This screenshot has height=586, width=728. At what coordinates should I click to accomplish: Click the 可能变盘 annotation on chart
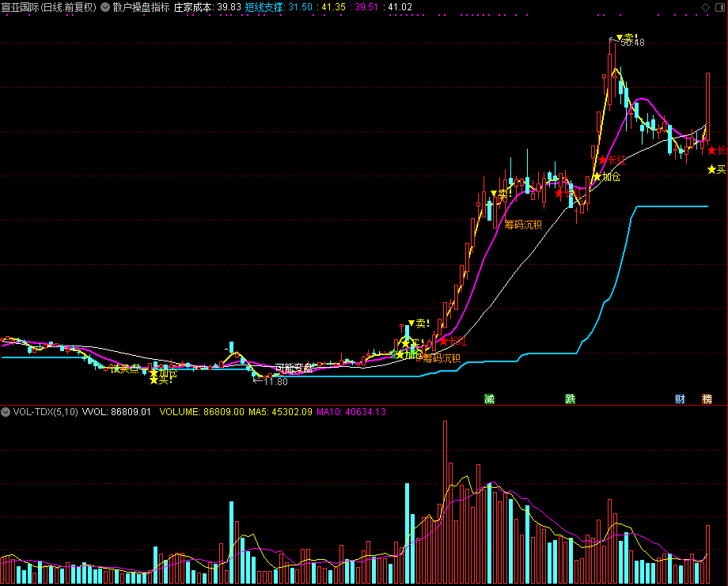tap(294, 369)
